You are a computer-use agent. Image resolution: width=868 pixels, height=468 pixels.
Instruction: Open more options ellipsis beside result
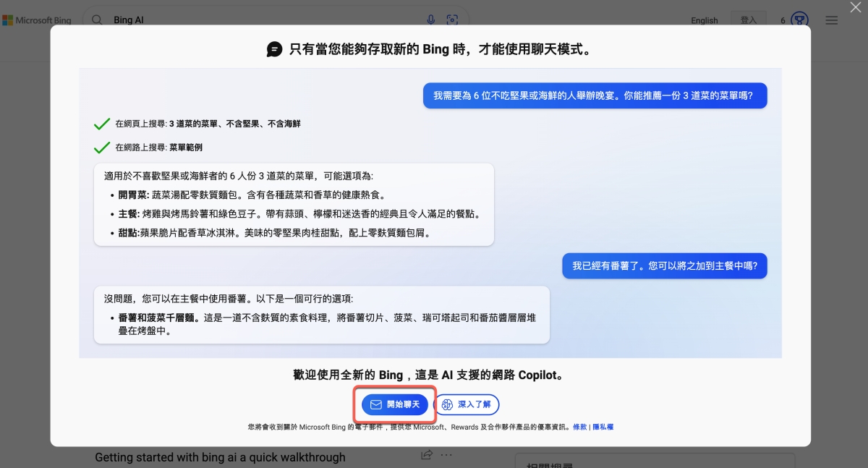[x=446, y=455]
